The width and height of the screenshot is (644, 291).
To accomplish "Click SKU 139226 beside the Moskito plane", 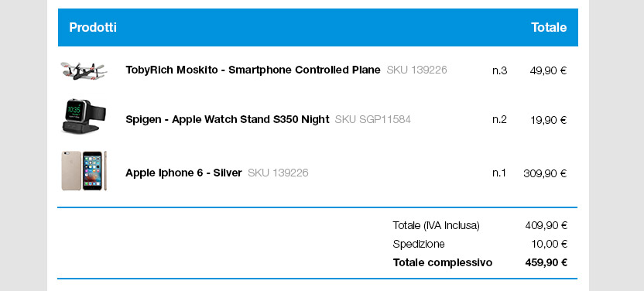I will (416, 70).
